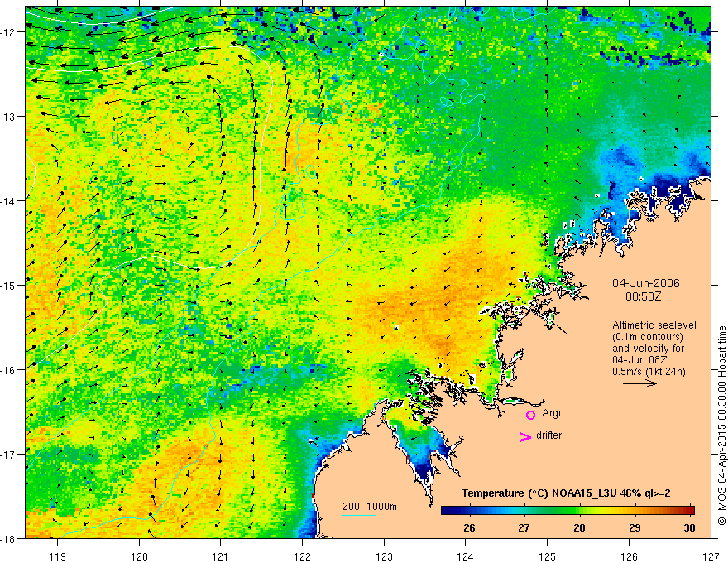
Task: Click the 'Altimetric sealevel' caption line
Action: 654,325
